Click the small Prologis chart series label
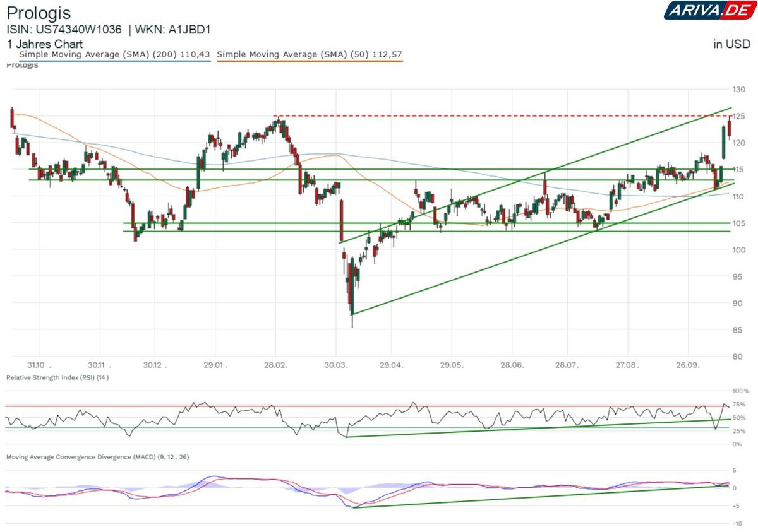Screen dimensions: 758x532 (x=22, y=65)
